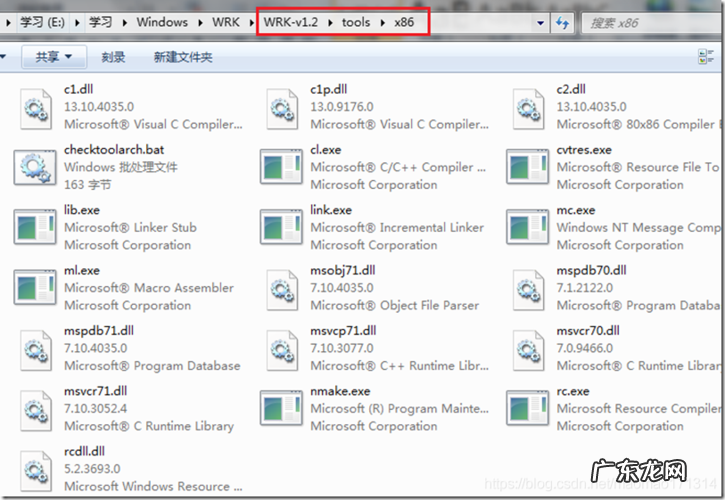Click into the 搜索 x86 search box
Viewport: 725px width, 500px height.
pos(652,23)
